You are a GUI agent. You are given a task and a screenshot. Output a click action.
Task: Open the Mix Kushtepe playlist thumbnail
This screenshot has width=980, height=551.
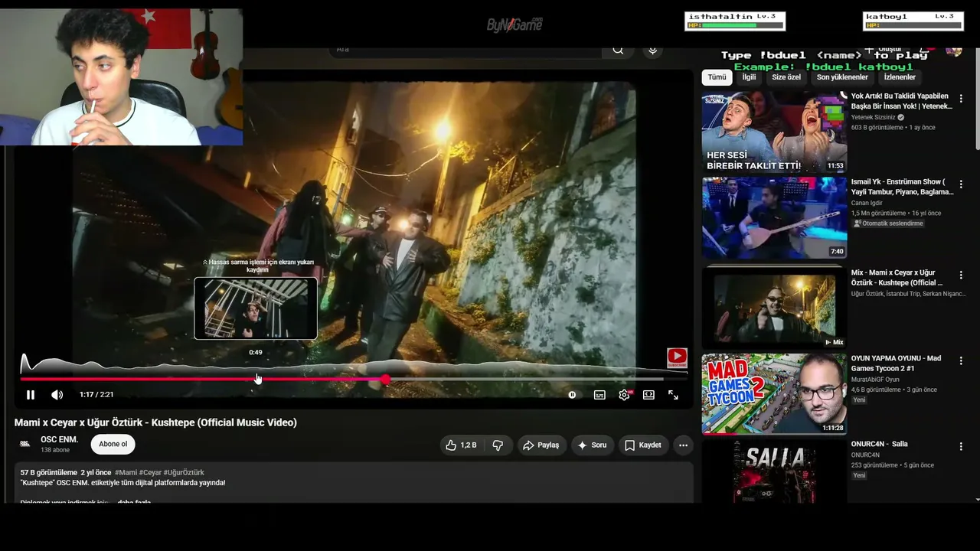click(x=774, y=308)
